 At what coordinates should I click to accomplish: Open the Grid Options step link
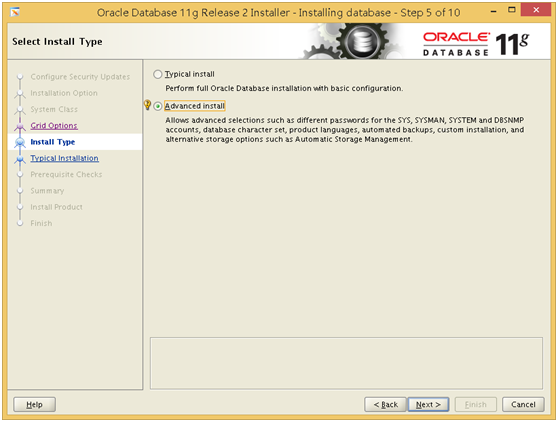coord(54,126)
